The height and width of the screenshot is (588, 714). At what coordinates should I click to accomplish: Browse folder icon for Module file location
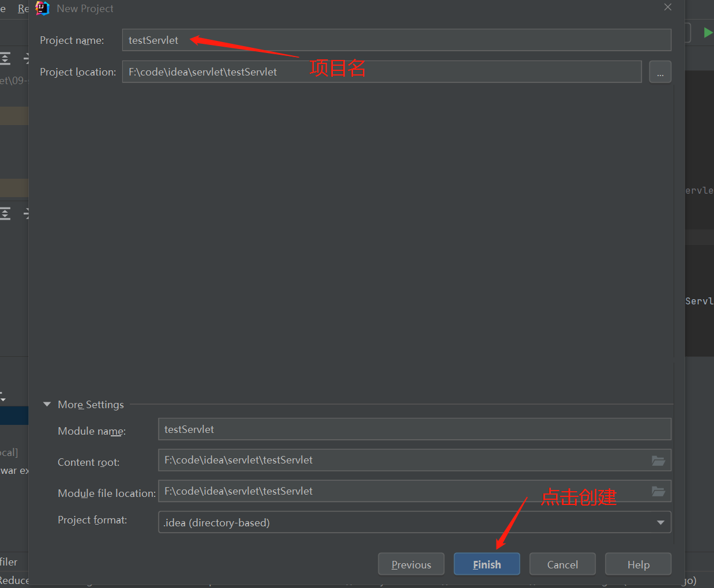tap(658, 491)
